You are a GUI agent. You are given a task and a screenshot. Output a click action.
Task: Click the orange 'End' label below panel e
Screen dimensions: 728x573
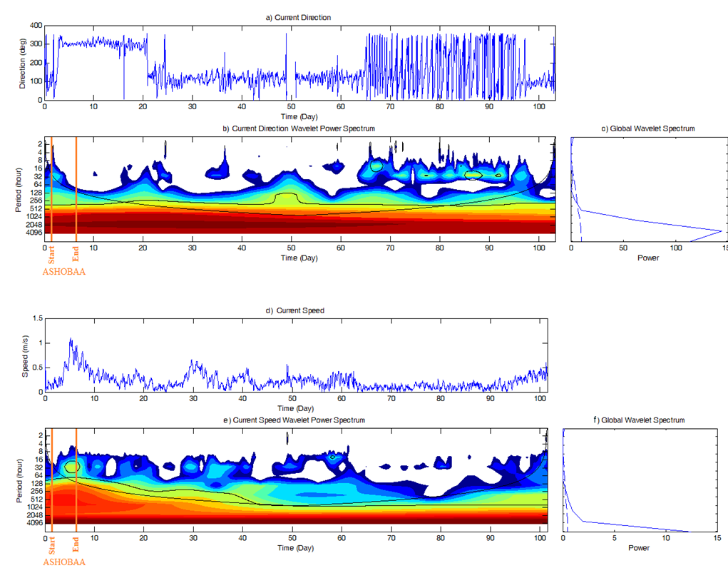tap(76, 545)
